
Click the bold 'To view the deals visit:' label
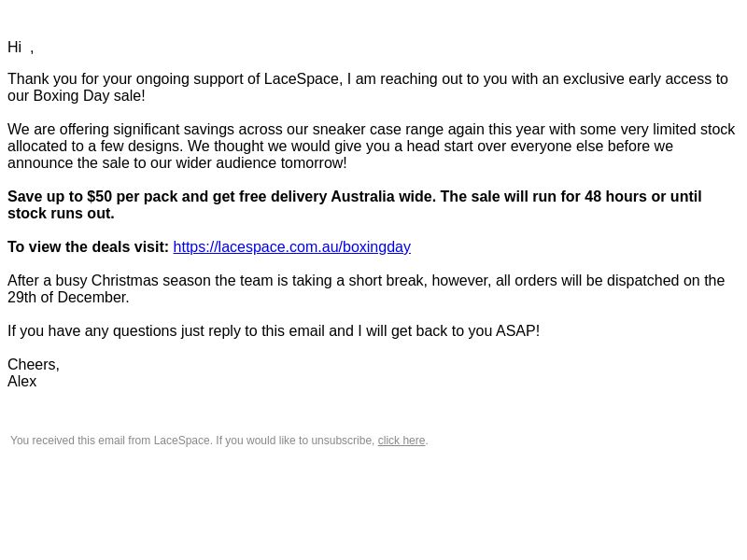[88, 247]
